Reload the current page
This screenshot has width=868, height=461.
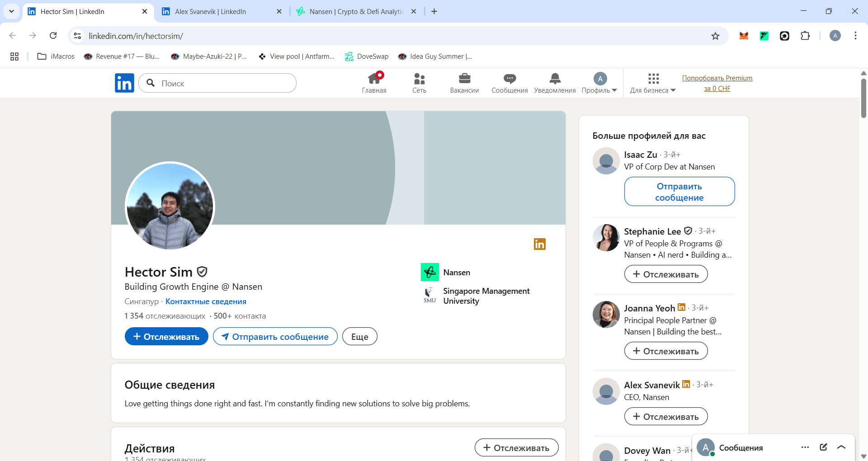(53, 36)
